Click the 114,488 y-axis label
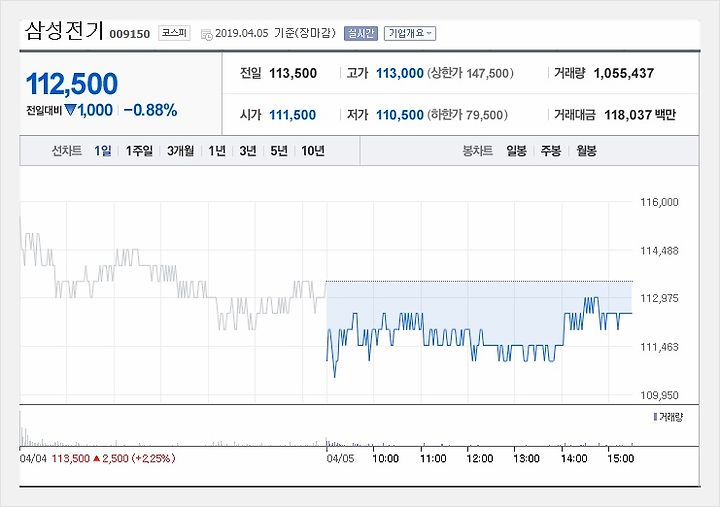 (659, 251)
